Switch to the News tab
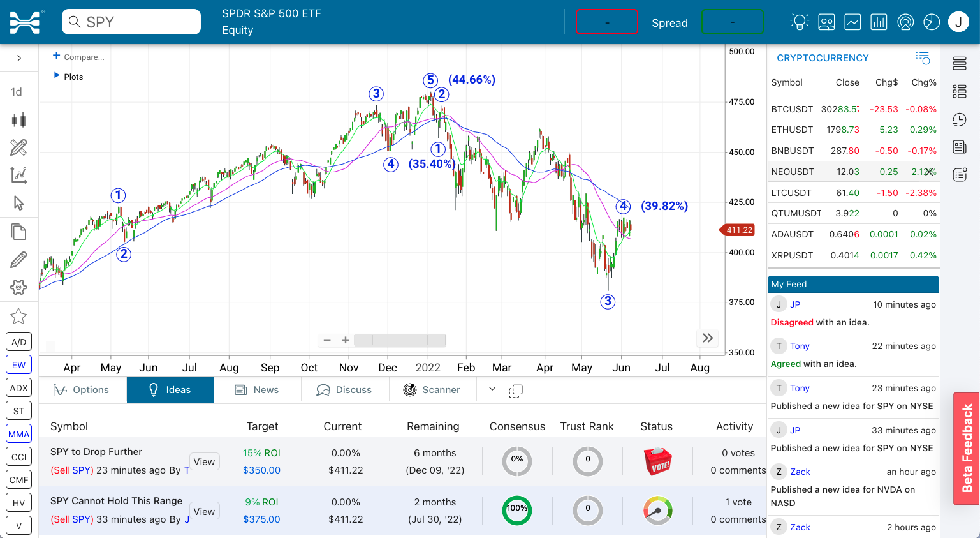Screen dimensions: 980x538 (x=257, y=390)
